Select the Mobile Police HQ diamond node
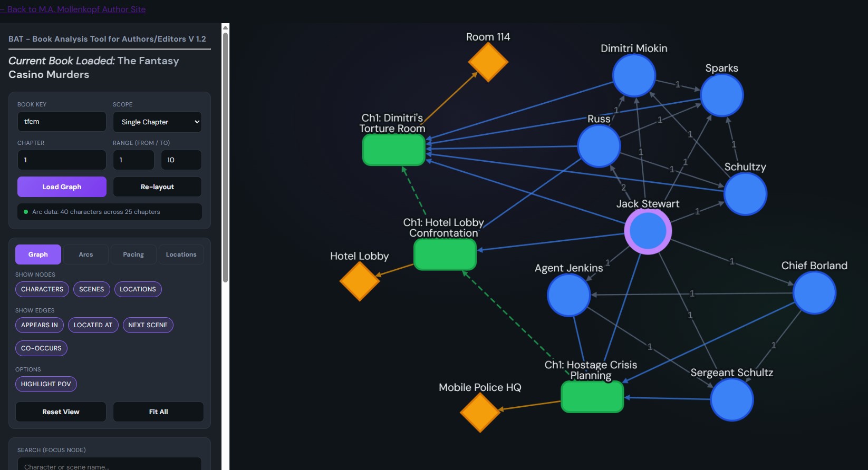The image size is (868, 470). click(480, 412)
